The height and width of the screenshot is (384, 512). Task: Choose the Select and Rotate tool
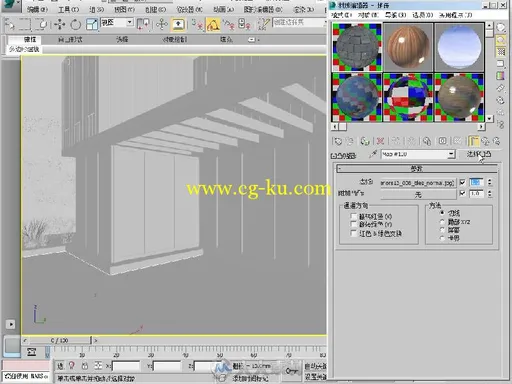76,24
